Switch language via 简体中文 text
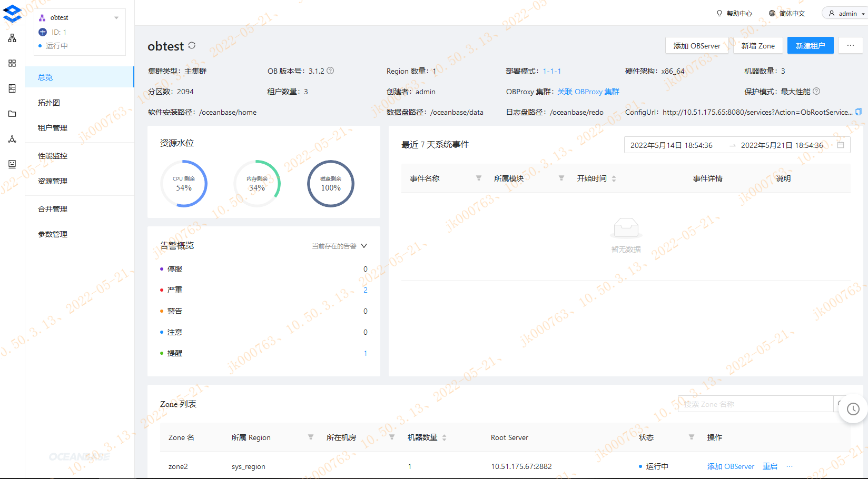868x479 pixels. click(792, 14)
